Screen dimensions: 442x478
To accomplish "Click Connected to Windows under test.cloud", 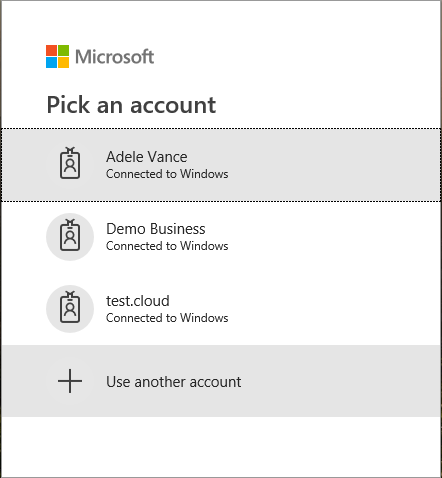I will pyautogui.click(x=167, y=318).
